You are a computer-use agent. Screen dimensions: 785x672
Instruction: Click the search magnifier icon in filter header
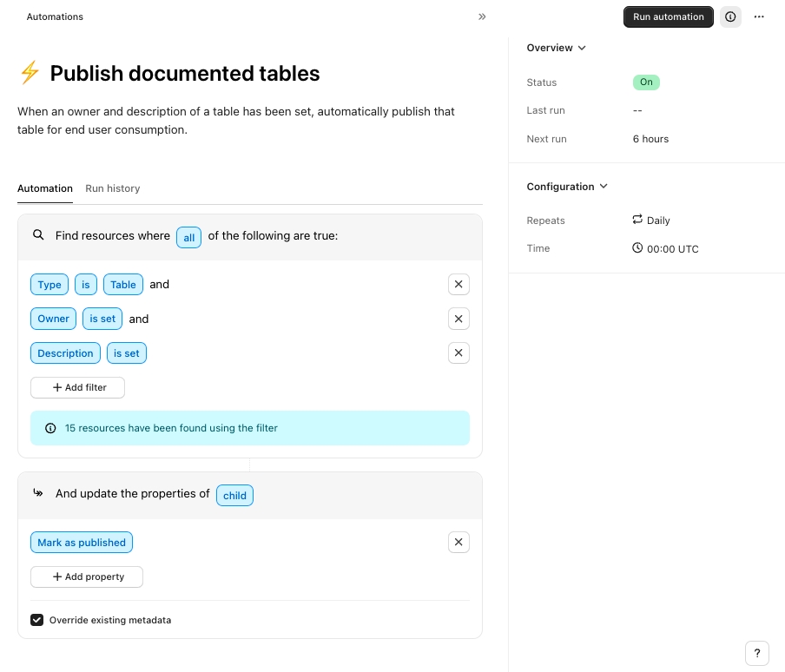pos(38,234)
